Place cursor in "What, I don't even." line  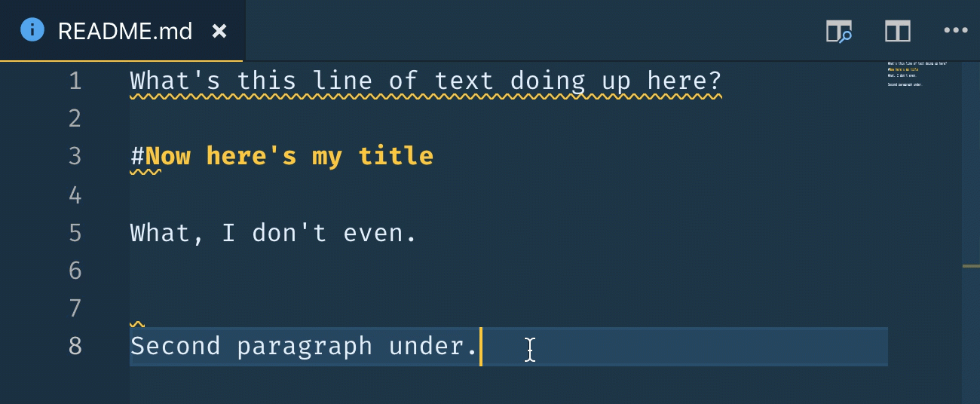coord(273,233)
